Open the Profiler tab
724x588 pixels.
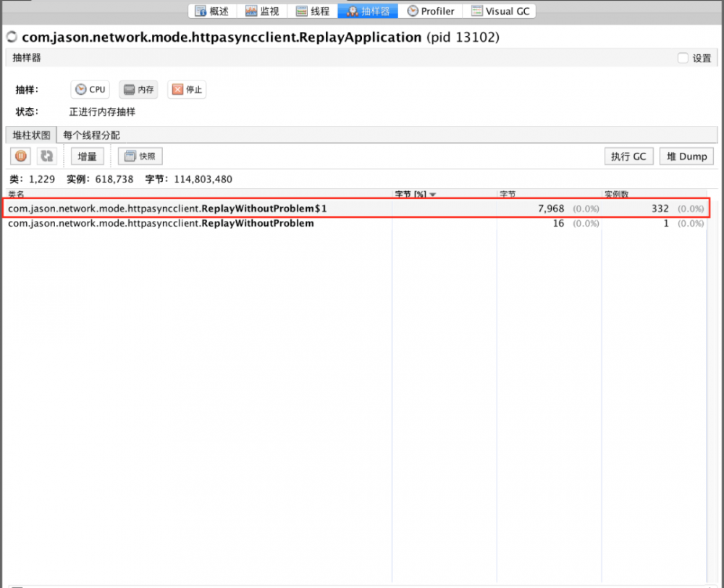tap(430, 11)
